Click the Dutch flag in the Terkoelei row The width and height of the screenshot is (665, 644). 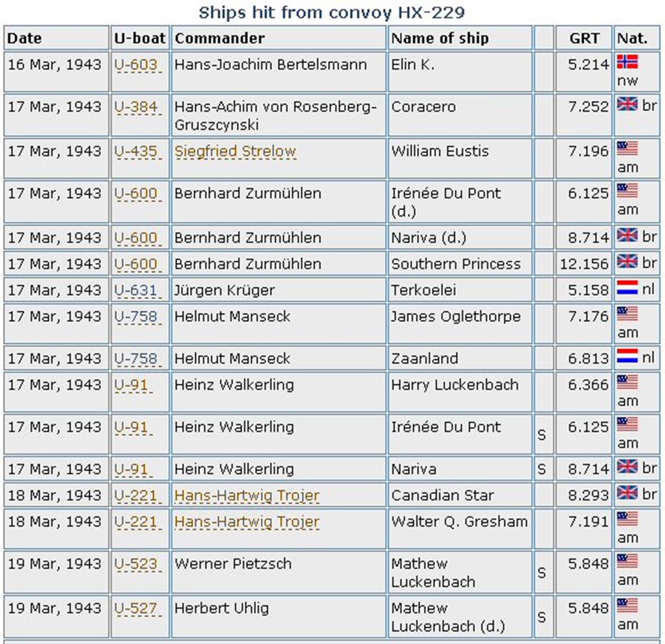(x=627, y=289)
